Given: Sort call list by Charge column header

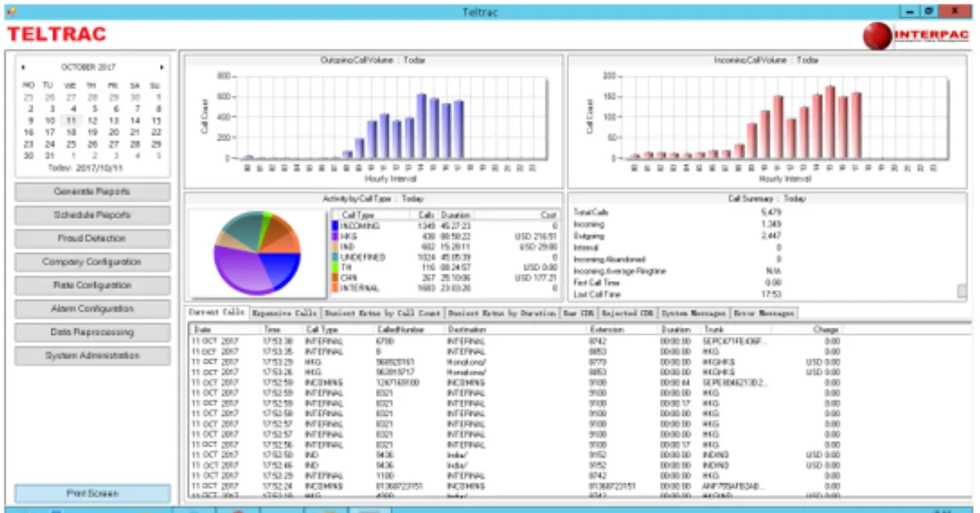Looking at the screenshot, I should [x=807, y=329].
